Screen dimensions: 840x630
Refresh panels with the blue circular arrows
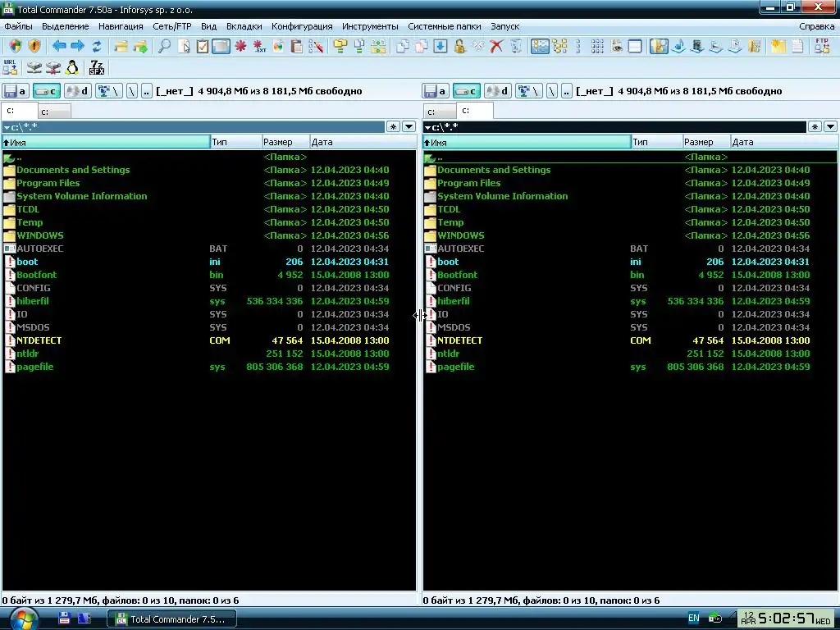[x=97, y=46]
